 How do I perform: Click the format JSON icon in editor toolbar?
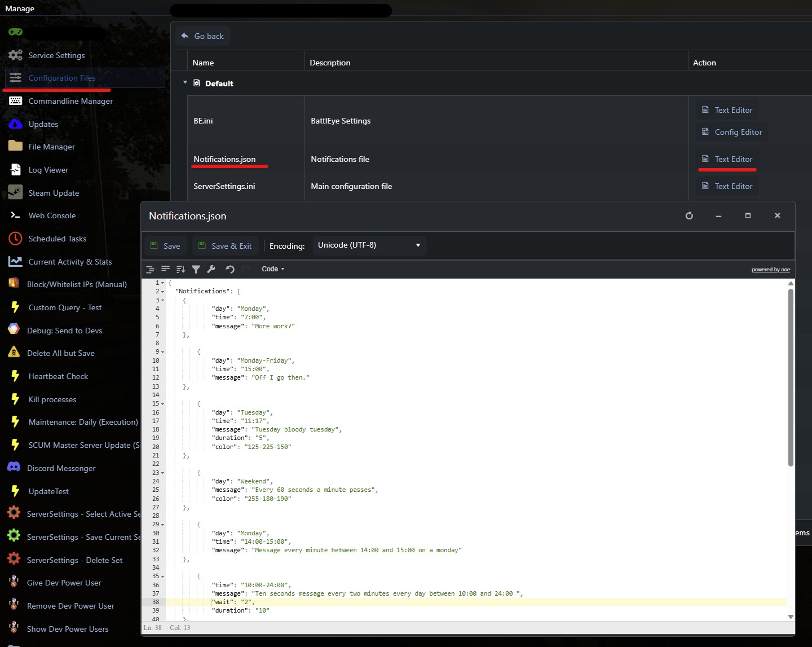click(x=150, y=269)
